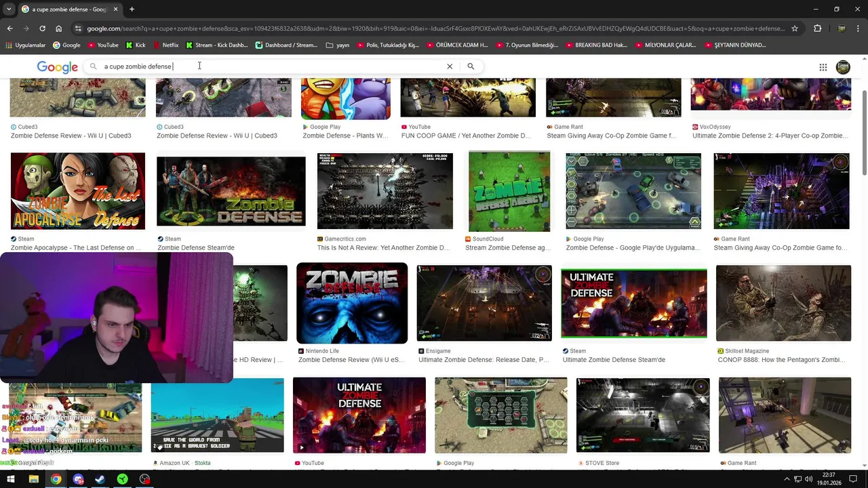The image size is (868, 488).
Task: Open the Uygulamalar apps bookmark
Action: coord(25,45)
